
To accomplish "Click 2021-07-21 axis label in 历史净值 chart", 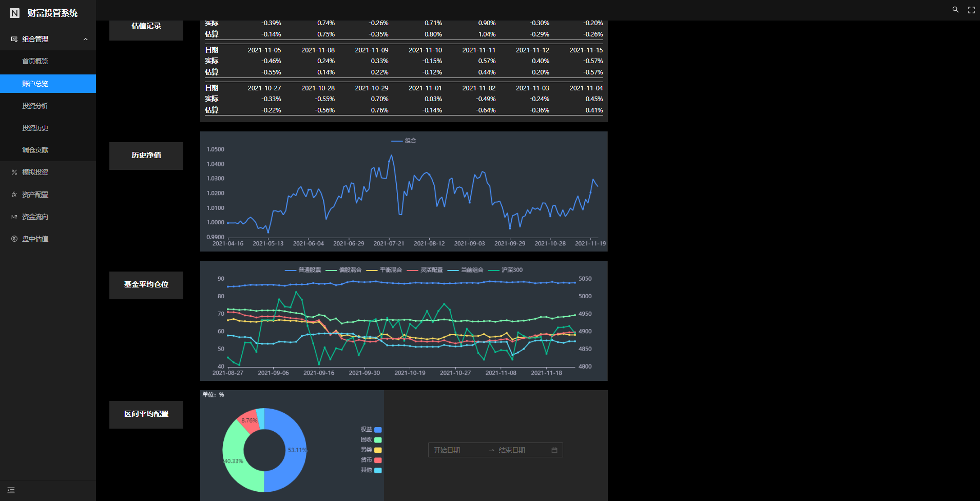I will click(389, 244).
